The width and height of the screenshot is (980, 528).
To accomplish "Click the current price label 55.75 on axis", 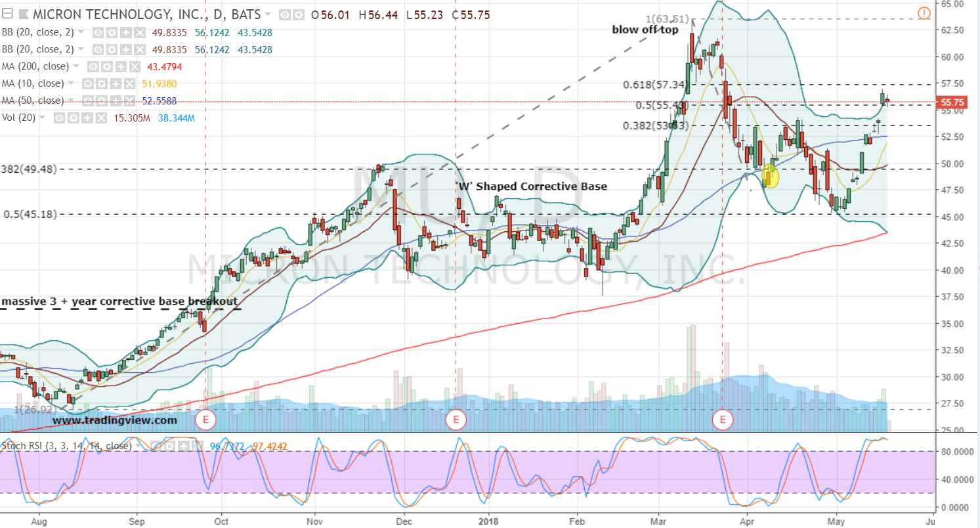I will pos(953,102).
